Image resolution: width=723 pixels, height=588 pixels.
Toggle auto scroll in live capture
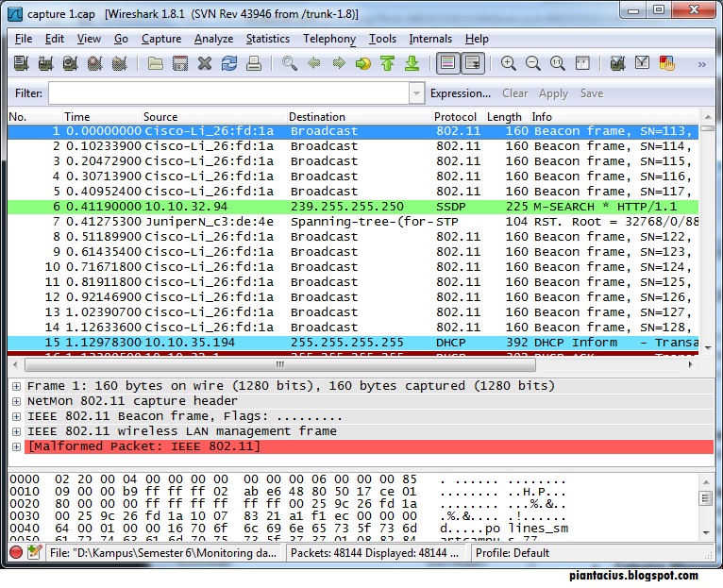coord(472,63)
